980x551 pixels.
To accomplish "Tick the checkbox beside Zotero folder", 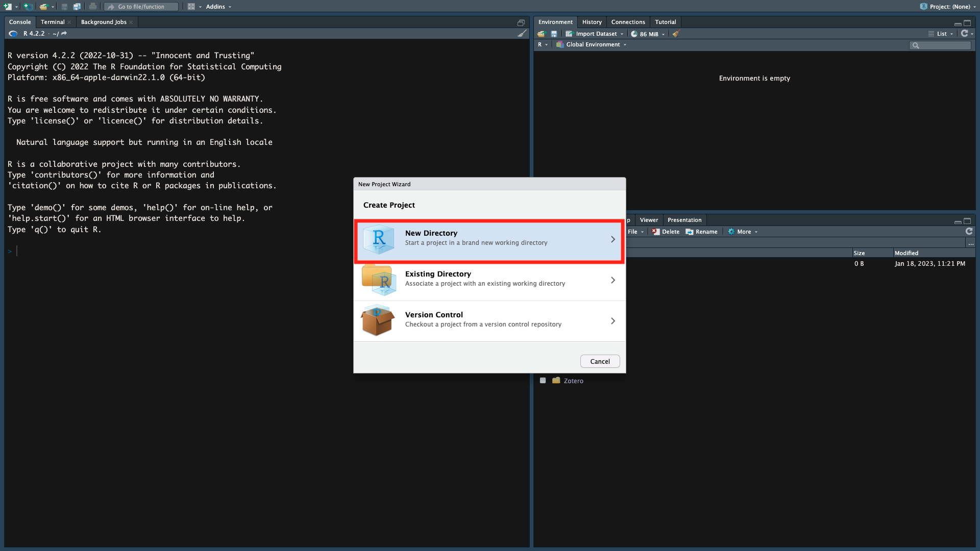I will (543, 381).
